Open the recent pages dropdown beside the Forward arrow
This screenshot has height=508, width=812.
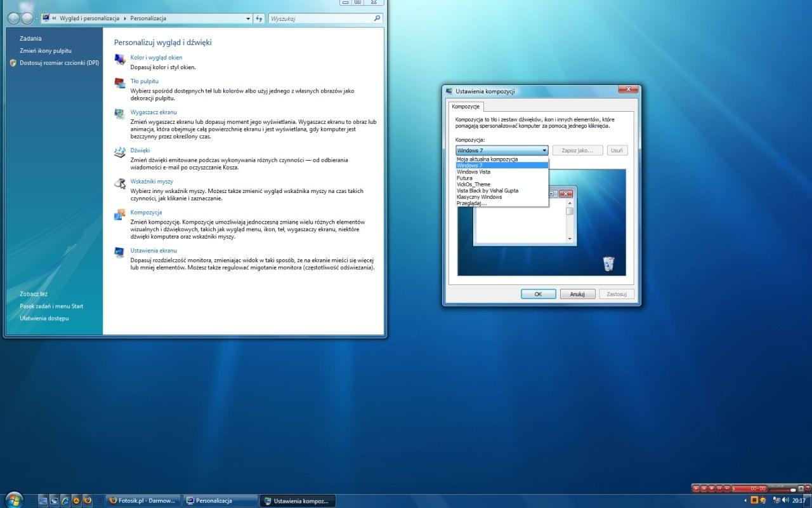(x=36, y=18)
